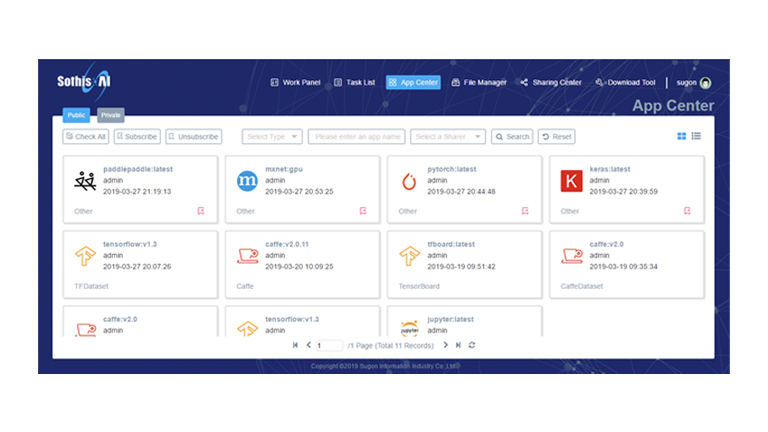768x432 pixels.
Task: Click the refresh icon in pagination bar
Action: coord(472,345)
